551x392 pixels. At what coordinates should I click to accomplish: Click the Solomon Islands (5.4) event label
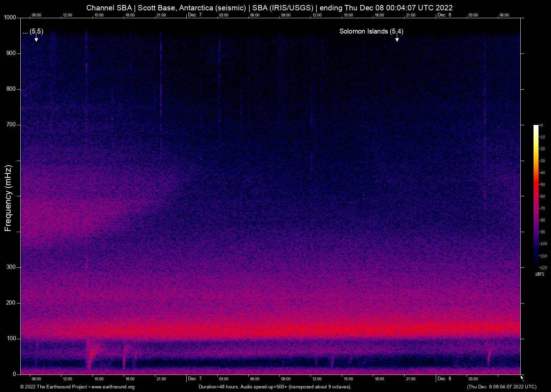pos(371,31)
